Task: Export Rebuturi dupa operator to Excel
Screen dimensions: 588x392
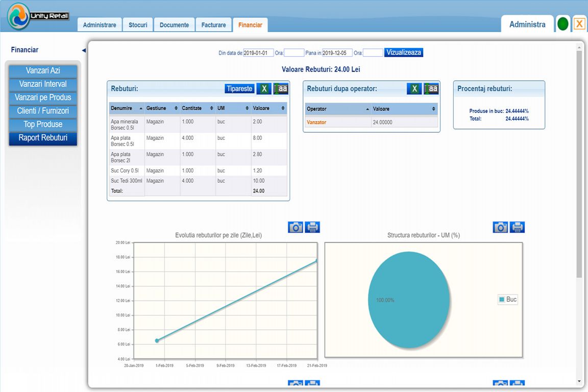Action: click(x=414, y=89)
